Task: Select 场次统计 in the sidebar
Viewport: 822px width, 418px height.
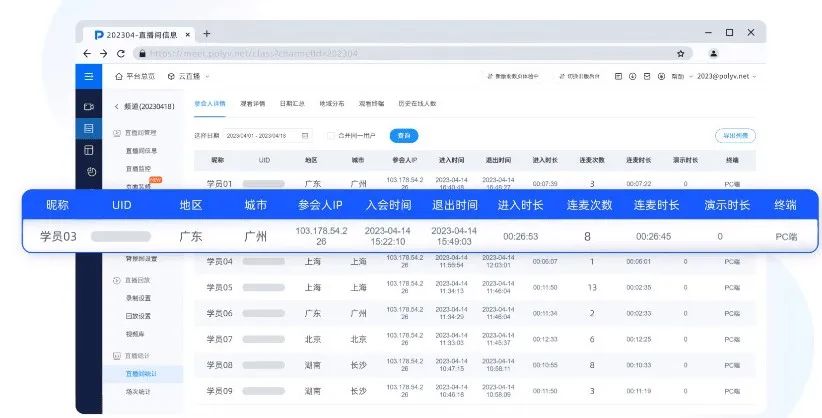Action: coord(138,393)
